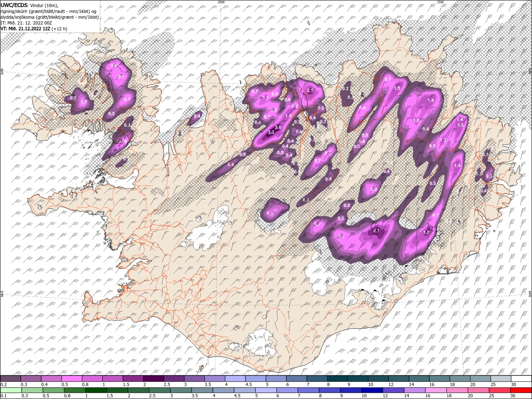Click the '3.3' snowfall value on the map

point(271,132)
